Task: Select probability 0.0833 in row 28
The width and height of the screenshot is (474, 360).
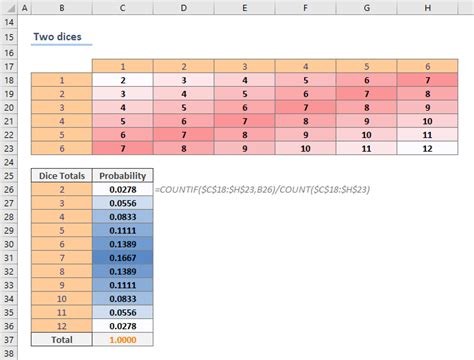Action: tap(123, 217)
